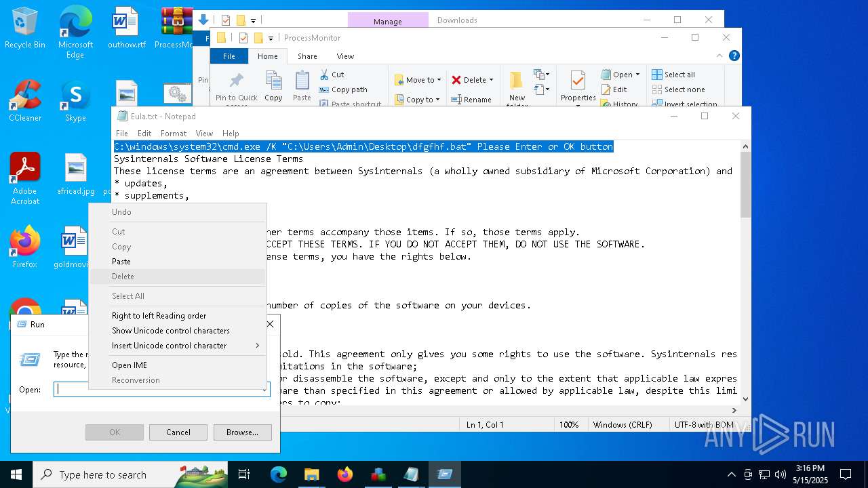Launch Skype desktop shortcut
This screenshot has width=868, height=488.
(x=75, y=101)
